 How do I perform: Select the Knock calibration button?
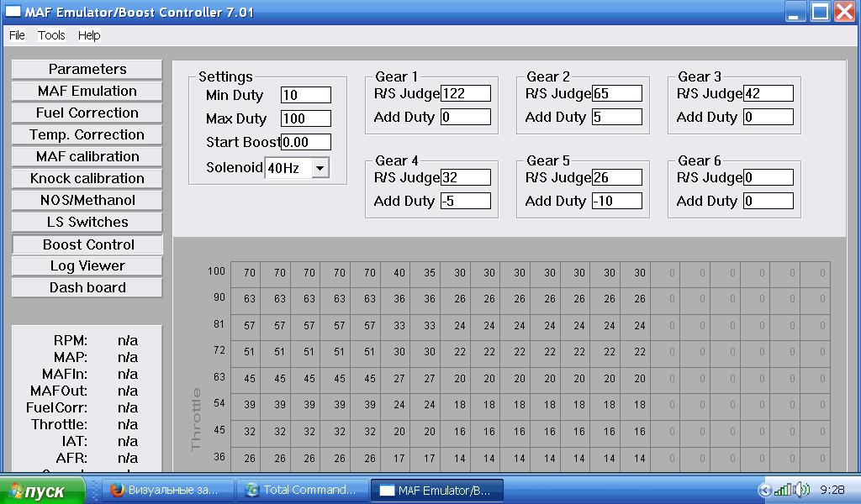[87, 178]
